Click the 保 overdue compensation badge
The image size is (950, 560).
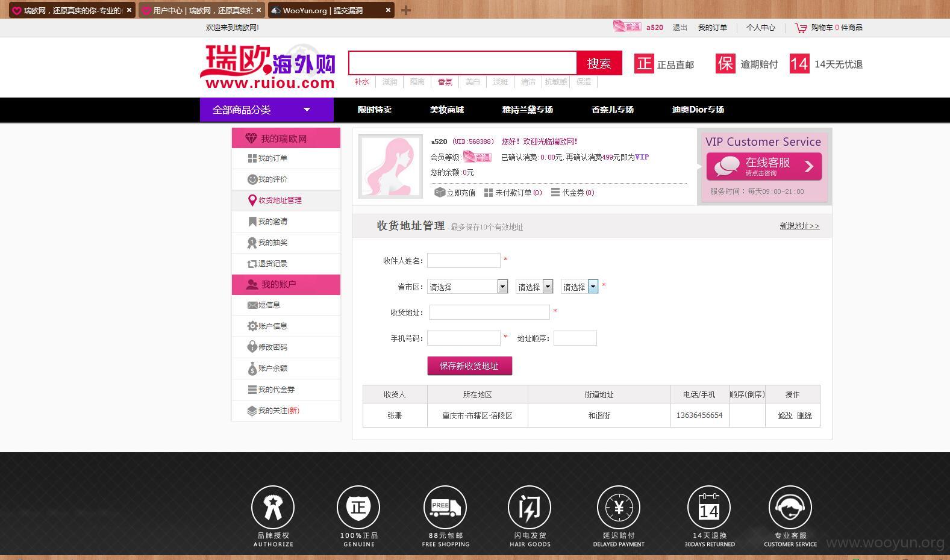pyautogui.click(x=725, y=64)
